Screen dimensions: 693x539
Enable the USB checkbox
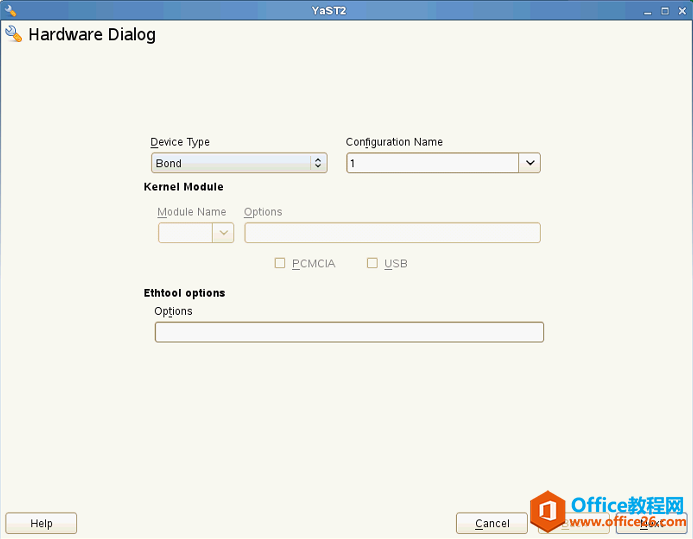click(372, 263)
